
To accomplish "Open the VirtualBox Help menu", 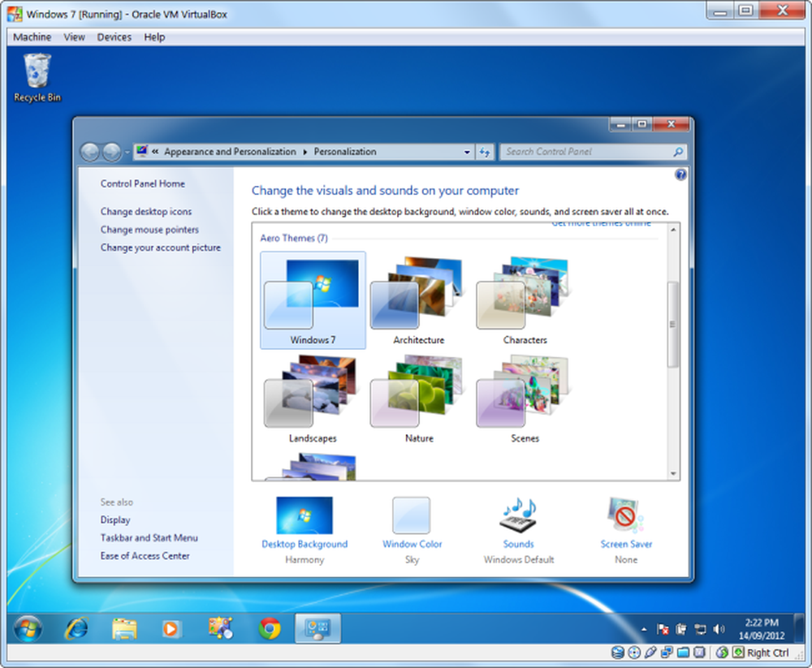I will coord(154,37).
